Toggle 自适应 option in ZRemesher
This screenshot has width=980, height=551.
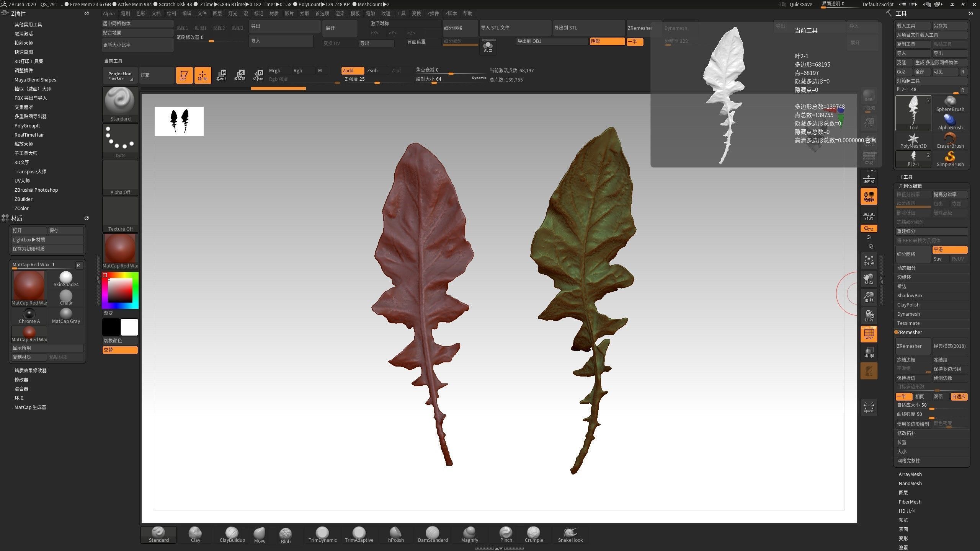coord(959,396)
